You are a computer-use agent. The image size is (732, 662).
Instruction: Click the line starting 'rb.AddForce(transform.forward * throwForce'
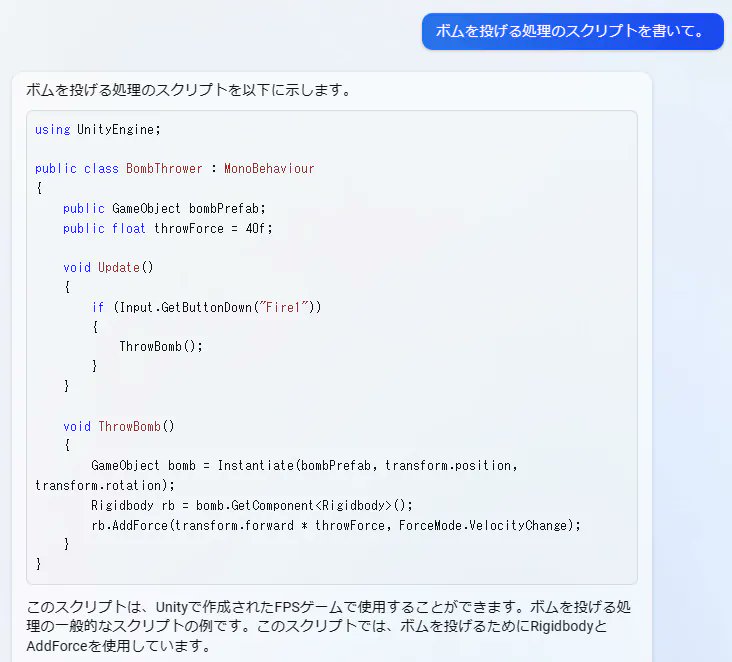(336, 525)
